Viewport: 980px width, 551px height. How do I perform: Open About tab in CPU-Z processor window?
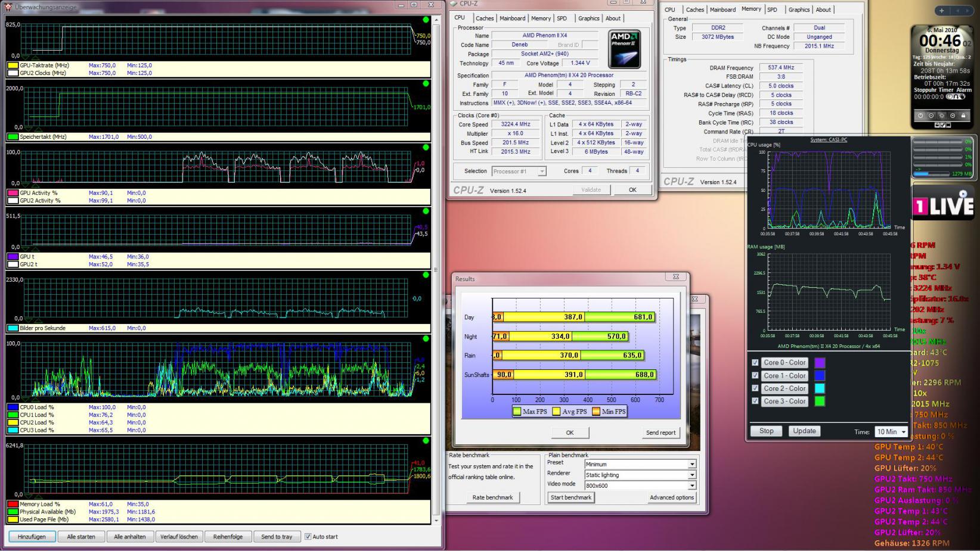tap(613, 18)
